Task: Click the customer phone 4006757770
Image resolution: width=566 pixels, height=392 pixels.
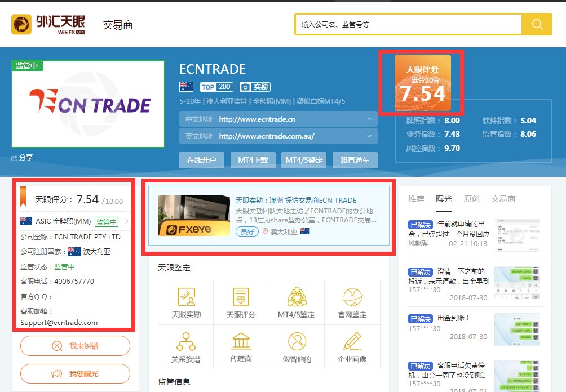Action: coord(74,281)
